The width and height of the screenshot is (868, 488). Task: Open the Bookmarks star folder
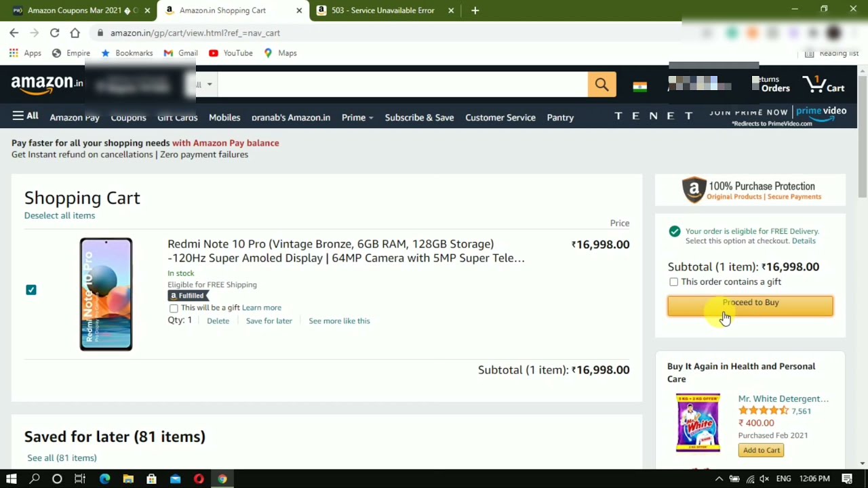tap(127, 53)
